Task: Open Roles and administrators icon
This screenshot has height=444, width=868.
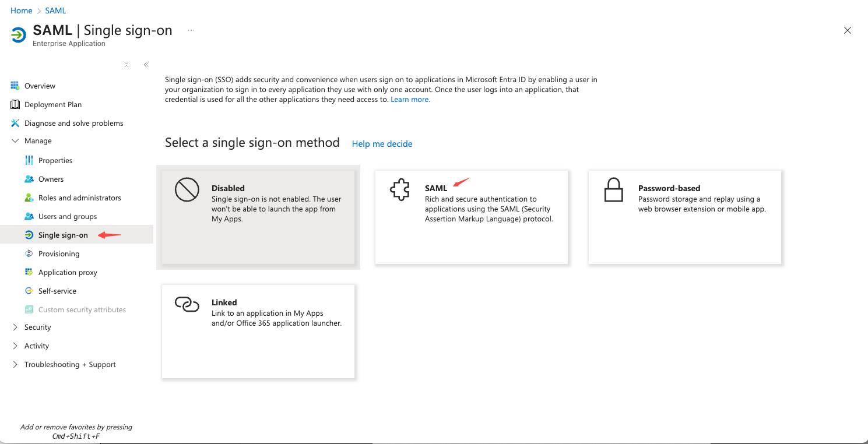Action: [x=29, y=198]
